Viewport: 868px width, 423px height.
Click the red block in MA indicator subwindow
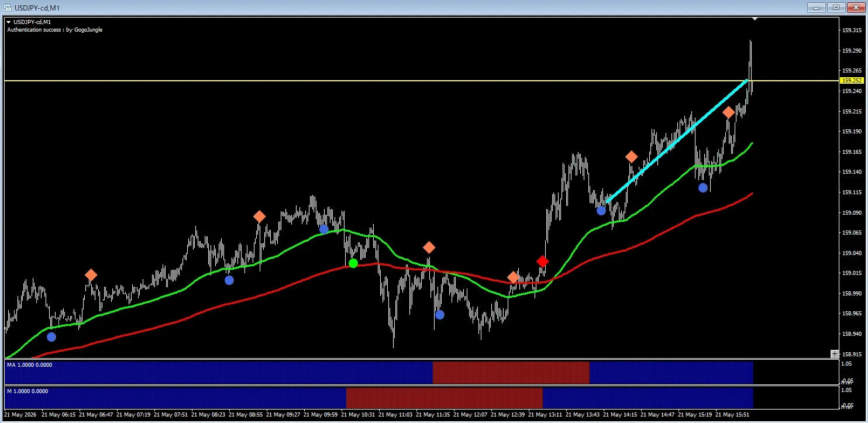[511, 372]
